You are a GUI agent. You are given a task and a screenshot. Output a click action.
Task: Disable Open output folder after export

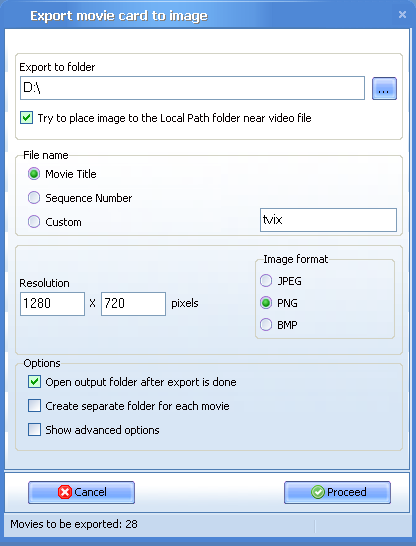pyautogui.click(x=34, y=382)
